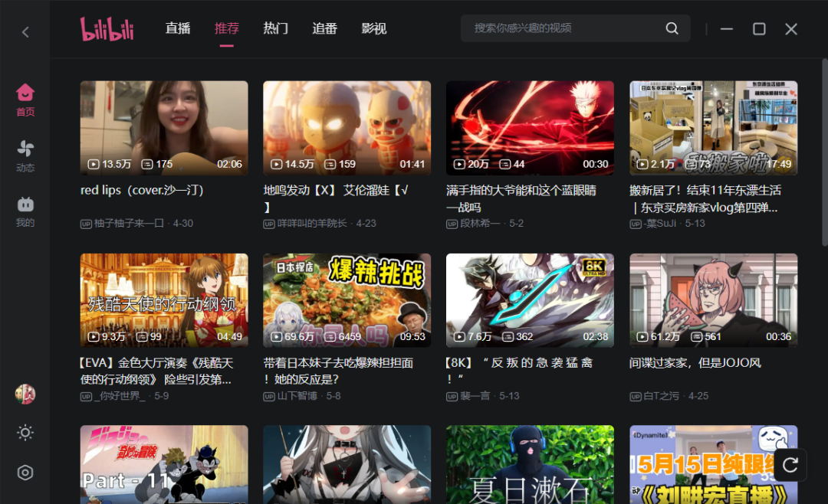The width and height of the screenshot is (828, 504).
Task: Open uploader 咩咩叫的羊院长
Action: point(312,223)
